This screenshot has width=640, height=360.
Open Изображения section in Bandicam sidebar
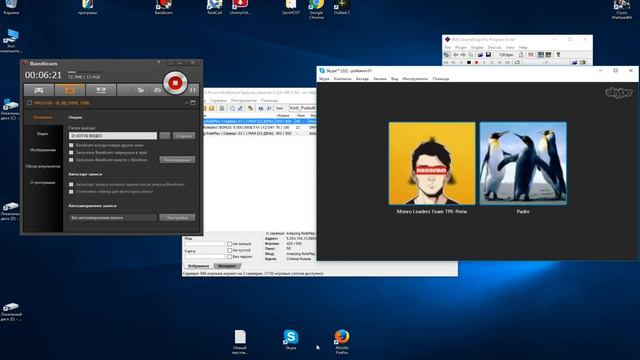tap(43, 150)
